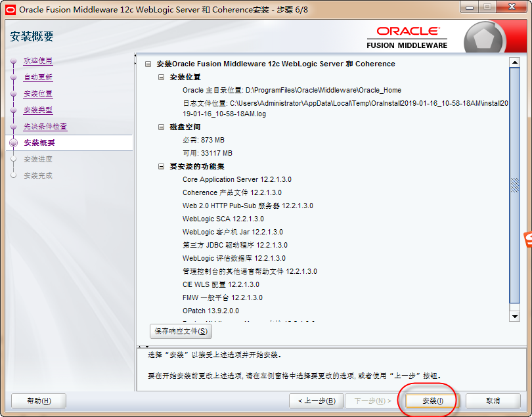
Task: Open the 安装类型 step link
Action: point(38,110)
